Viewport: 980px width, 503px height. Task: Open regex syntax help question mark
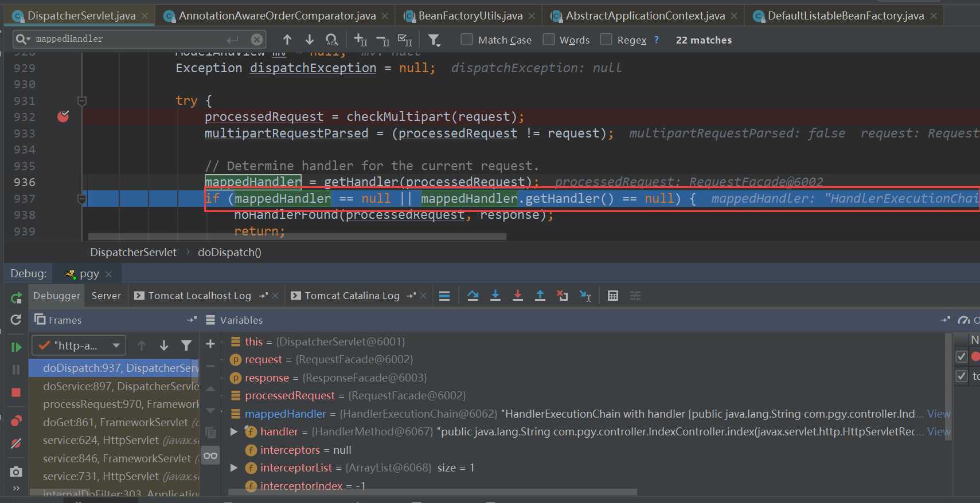pyautogui.click(x=657, y=40)
